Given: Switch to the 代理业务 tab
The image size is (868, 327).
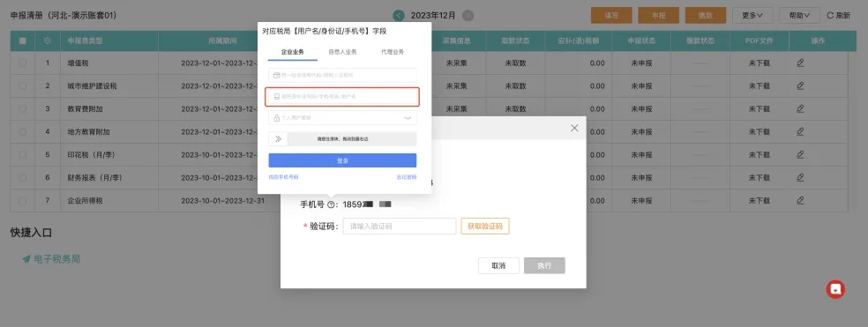Looking at the screenshot, I should 393,52.
